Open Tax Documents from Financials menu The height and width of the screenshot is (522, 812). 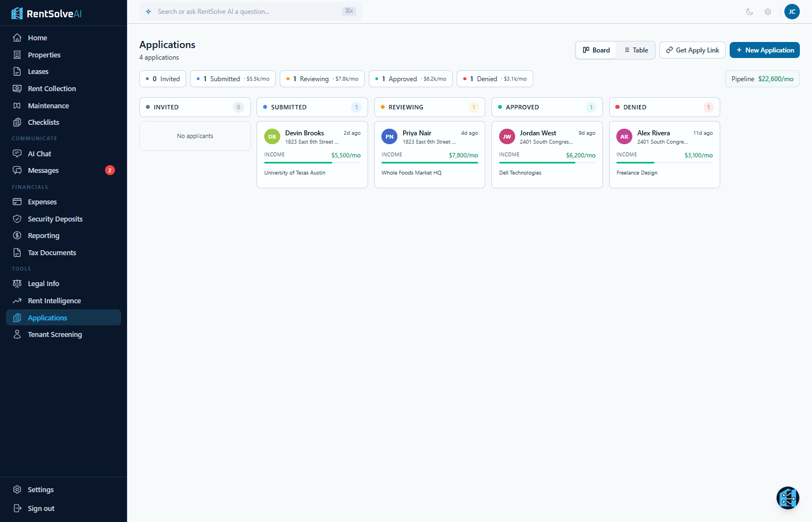[53, 252]
